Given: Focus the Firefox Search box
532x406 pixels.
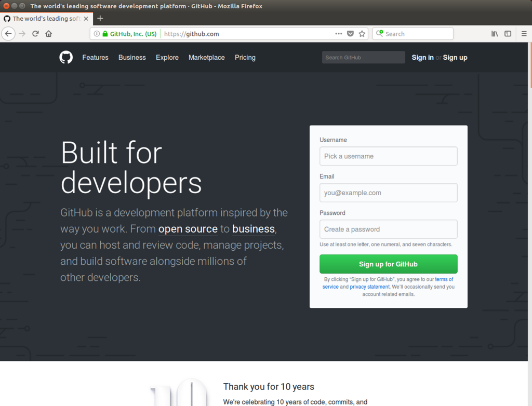Looking at the screenshot, I should coord(413,34).
